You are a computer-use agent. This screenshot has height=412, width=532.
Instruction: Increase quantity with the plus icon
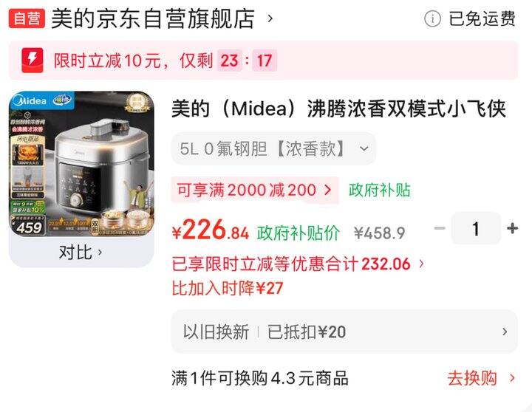pos(512,228)
